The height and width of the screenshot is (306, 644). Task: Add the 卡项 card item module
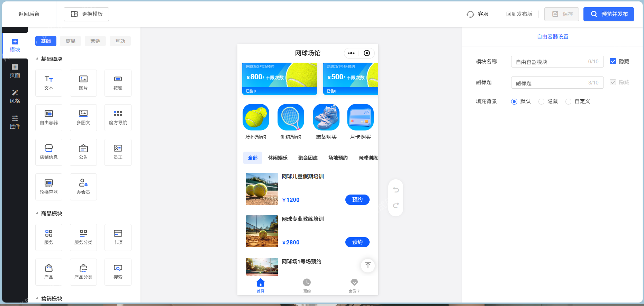pos(118,237)
